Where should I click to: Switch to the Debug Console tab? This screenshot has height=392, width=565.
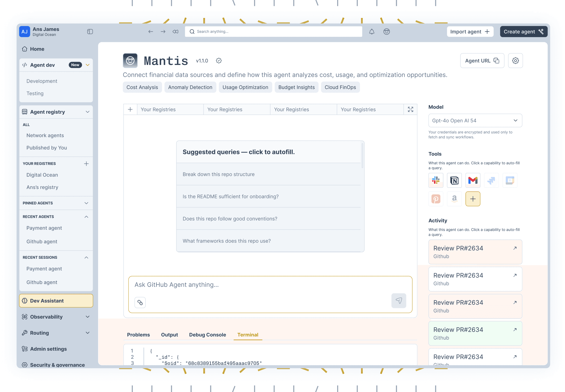(x=207, y=335)
